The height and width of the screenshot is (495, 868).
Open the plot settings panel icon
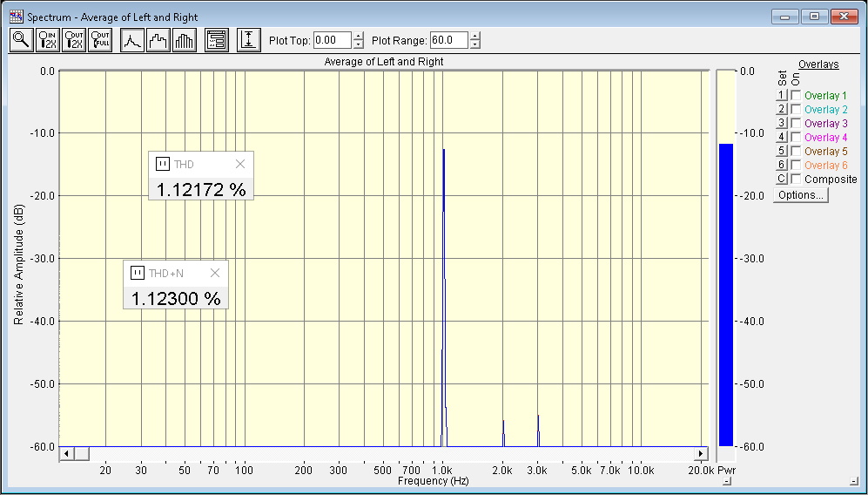point(216,40)
